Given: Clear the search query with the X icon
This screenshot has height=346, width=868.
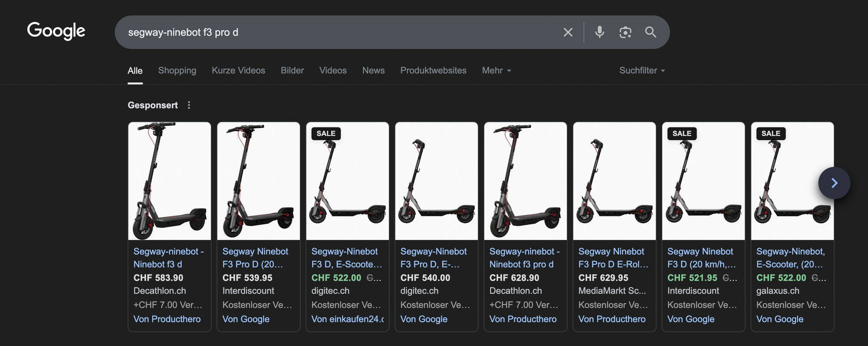Looking at the screenshot, I should coord(568,32).
